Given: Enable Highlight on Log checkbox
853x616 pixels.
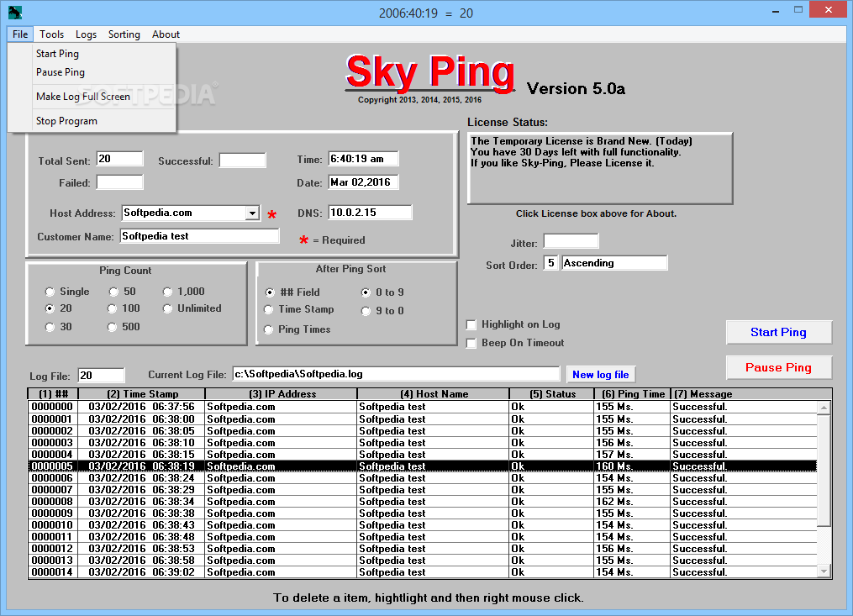Looking at the screenshot, I should coord(471,325).
